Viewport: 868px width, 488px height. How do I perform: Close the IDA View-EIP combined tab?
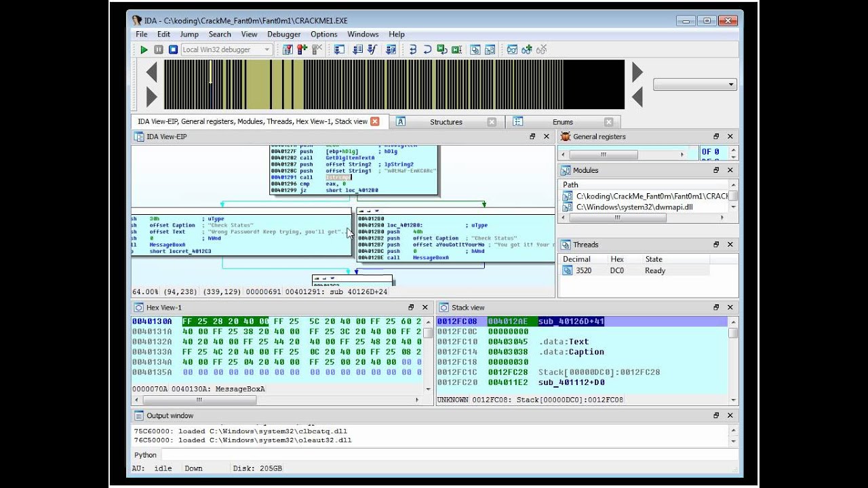[374, 122]
